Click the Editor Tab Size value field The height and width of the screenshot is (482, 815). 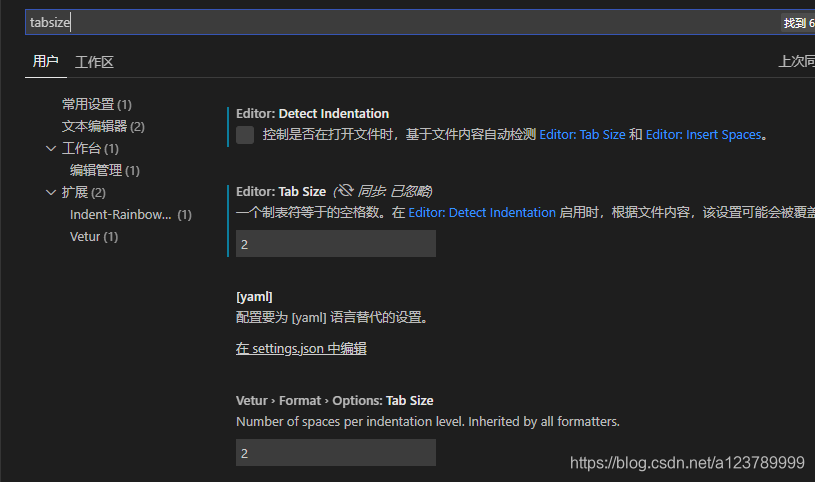click(336, 244)
